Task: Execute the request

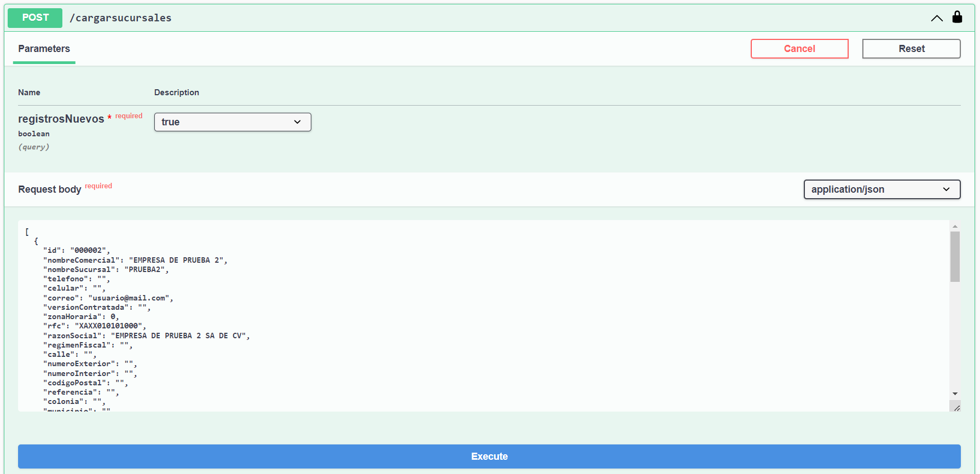Action: pos(489,456)
